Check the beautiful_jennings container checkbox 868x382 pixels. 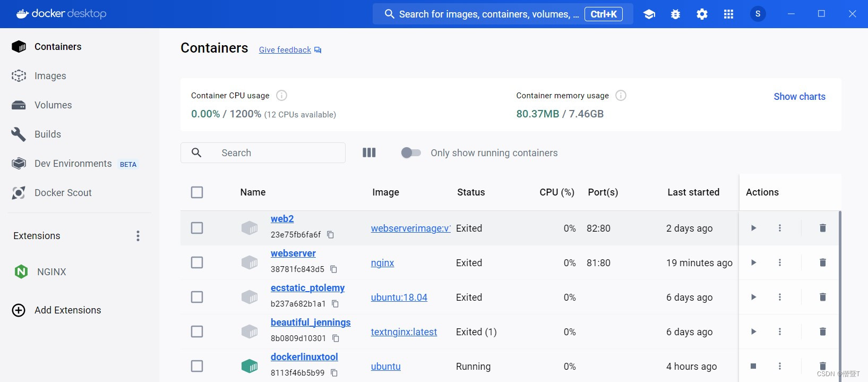197,332
